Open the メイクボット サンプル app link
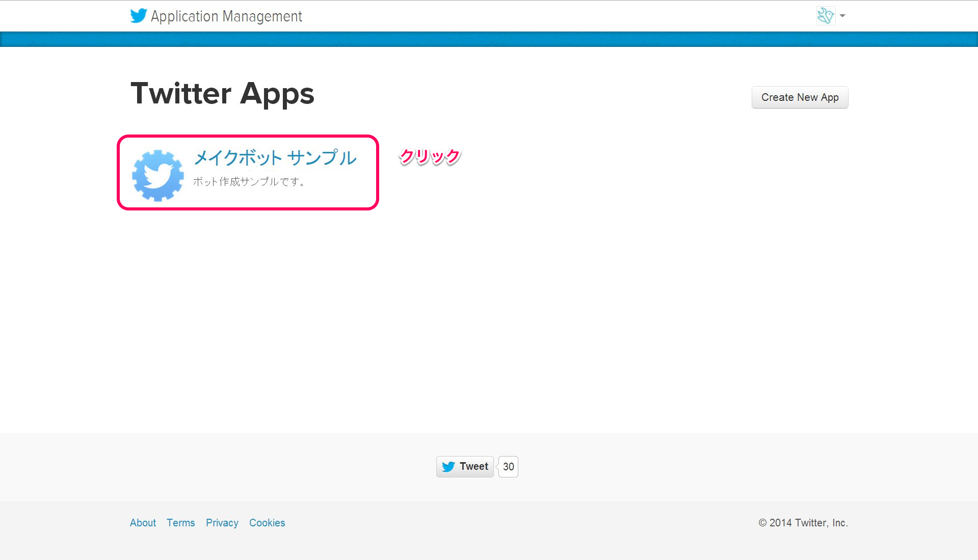This screenshot has height=560, width=978. tap(275, 157)
